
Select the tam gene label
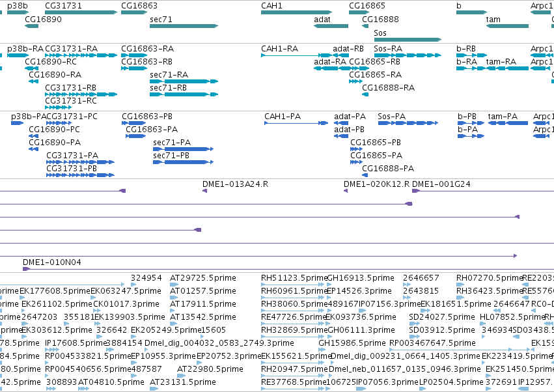tap(493, 19)
